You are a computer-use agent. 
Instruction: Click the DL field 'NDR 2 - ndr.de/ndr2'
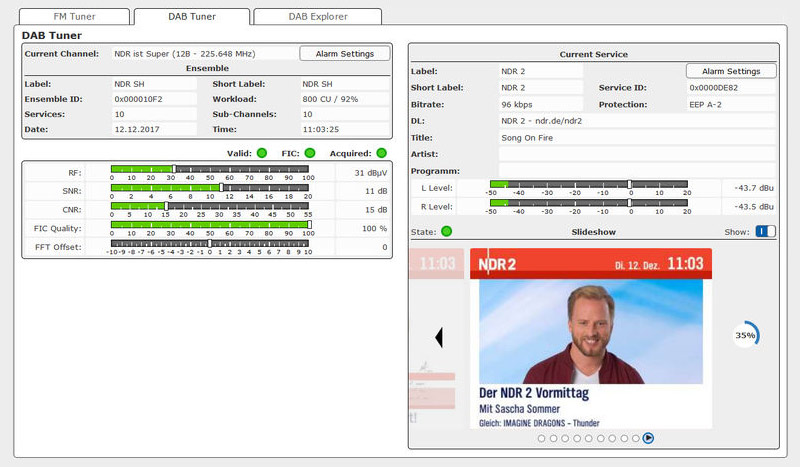[637, 121]
